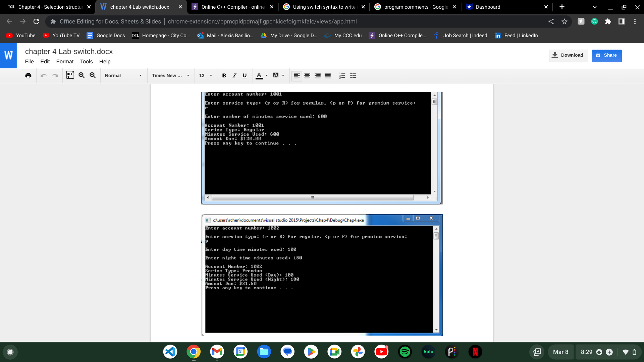The height and width of the screenshot is (362, 644).
Task: Apply center text alignment
Action: click(x=307, y=76)
